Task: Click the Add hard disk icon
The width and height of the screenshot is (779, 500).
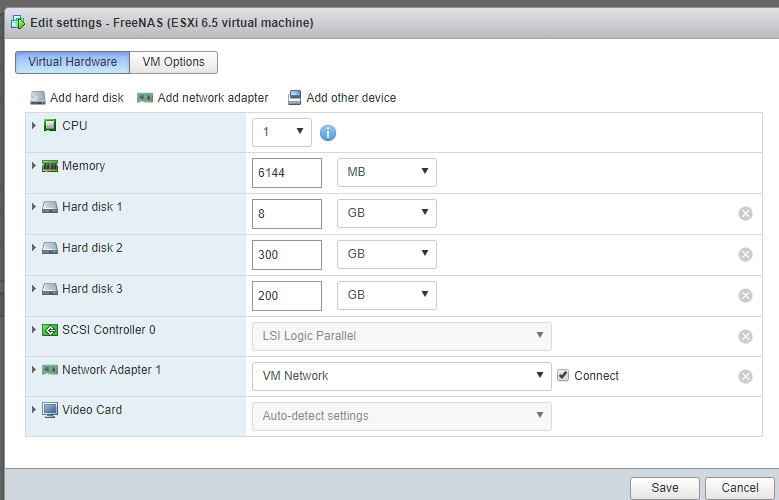Action: point(38,98)
